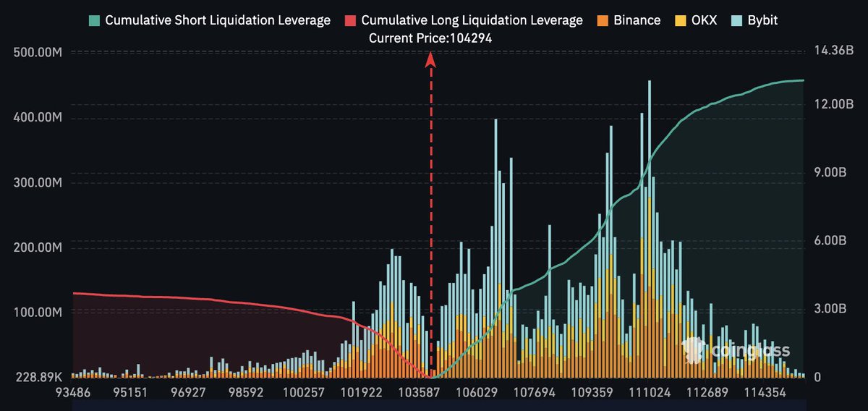This screenshot has width=868, height=411.
Task: Click the 14.36B right axis label
Action: (x=835, y=51)
